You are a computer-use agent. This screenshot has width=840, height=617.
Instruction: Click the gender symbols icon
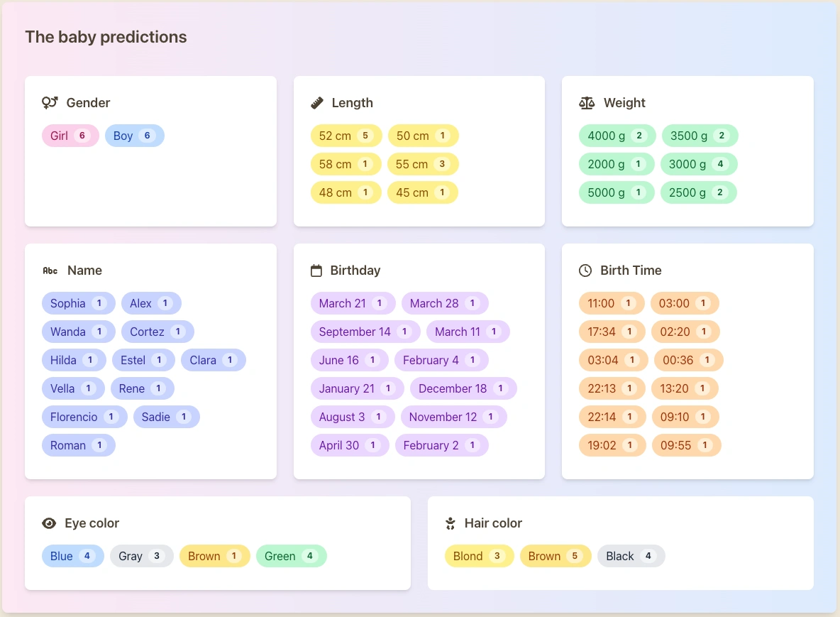click(x=50, y=103)
